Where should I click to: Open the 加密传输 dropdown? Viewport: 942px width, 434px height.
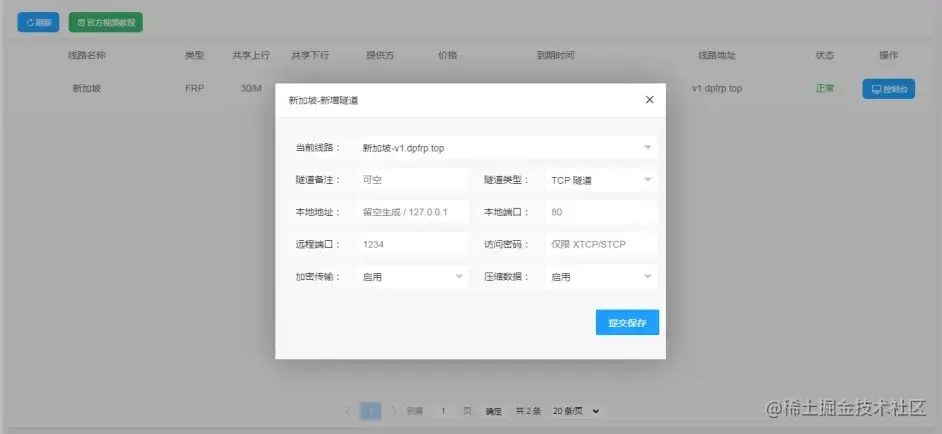coord(412,277)
